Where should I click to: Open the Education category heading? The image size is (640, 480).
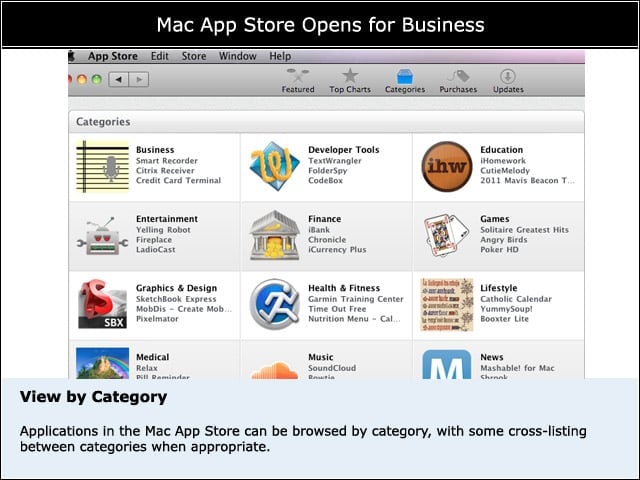click(501, 150)
